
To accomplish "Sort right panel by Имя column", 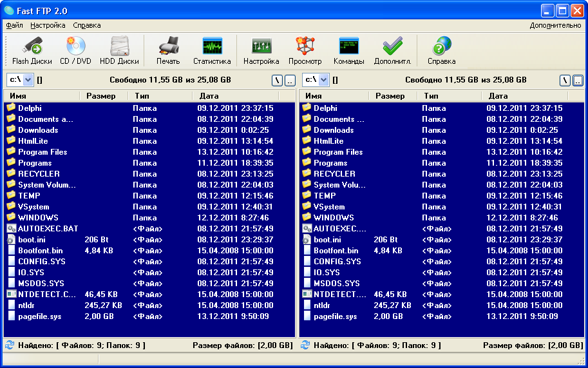I will pos(334,95).
